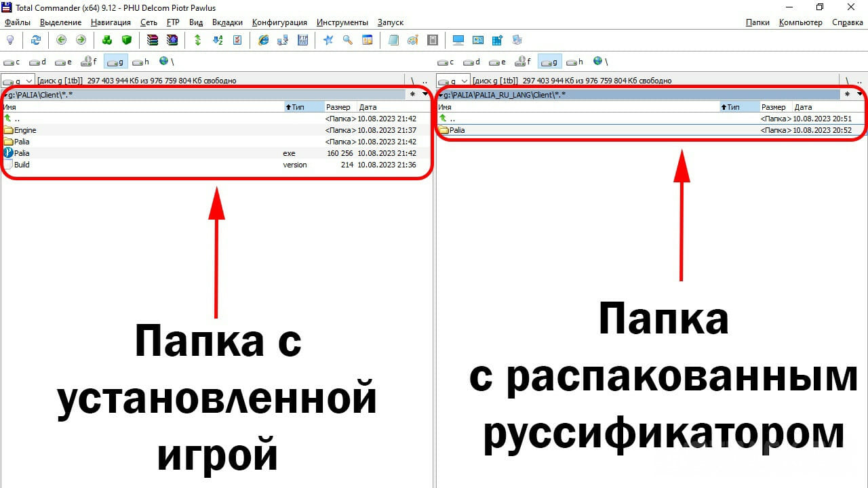Go to root in left panel

click(x=412, y=81)
